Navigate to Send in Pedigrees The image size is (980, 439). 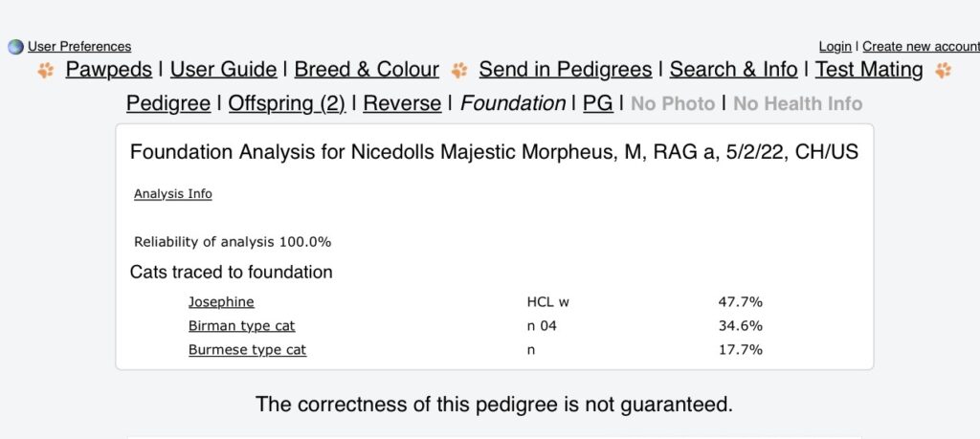tap(565, 70)
